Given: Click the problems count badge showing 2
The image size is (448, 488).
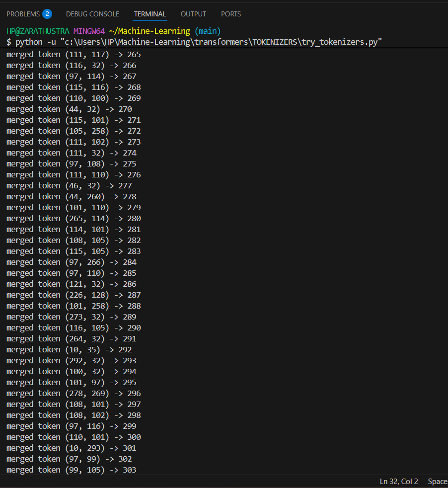Looking at the screenshot, I should [x=47, y=14].
